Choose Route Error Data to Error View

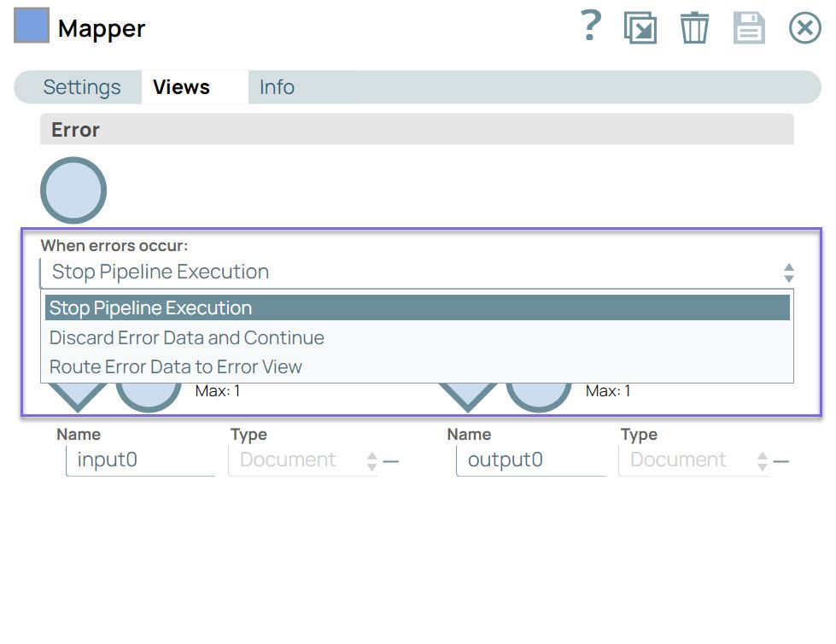coord(176,366)
